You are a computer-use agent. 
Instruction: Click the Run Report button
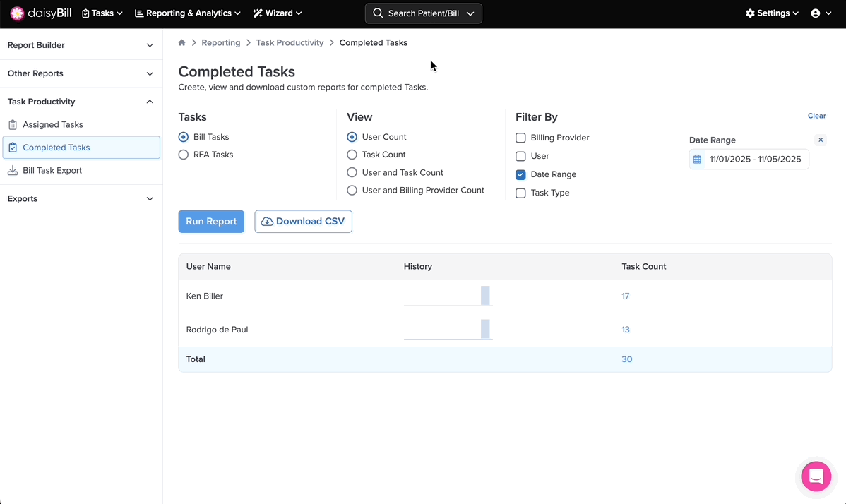coord(211,222)
